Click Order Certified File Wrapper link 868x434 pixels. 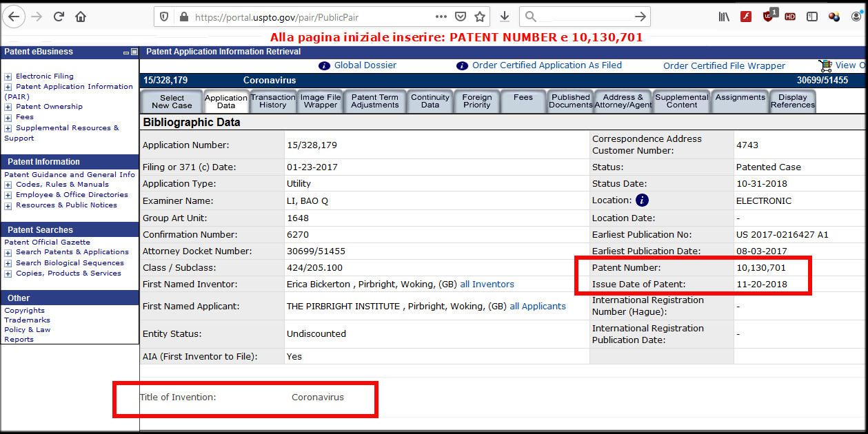(724, 66)
